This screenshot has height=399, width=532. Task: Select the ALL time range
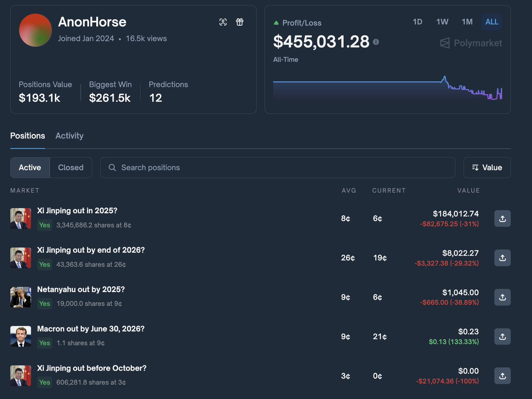coord(492,22)
